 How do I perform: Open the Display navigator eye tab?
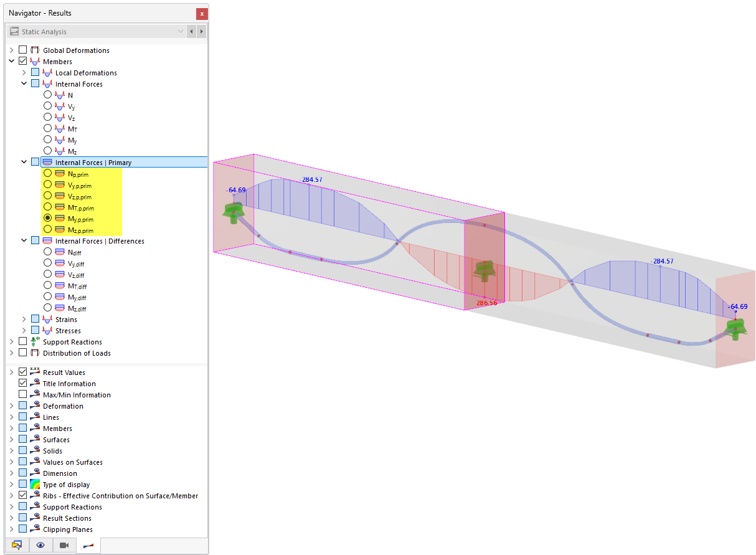click(x=41, y=545)
